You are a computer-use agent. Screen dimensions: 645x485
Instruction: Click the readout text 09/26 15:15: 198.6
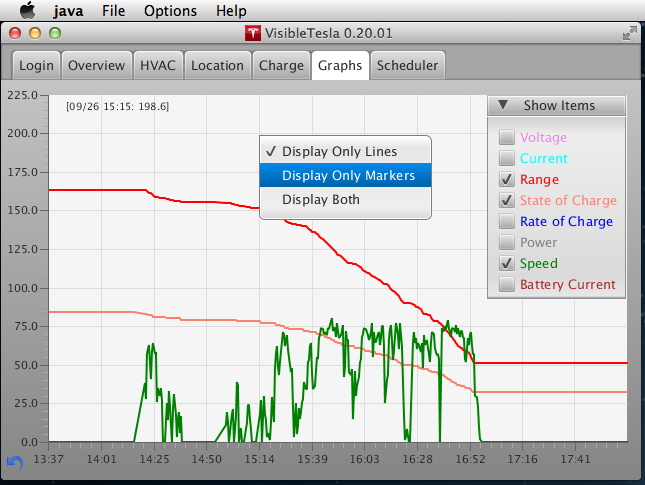pos(118,107)
